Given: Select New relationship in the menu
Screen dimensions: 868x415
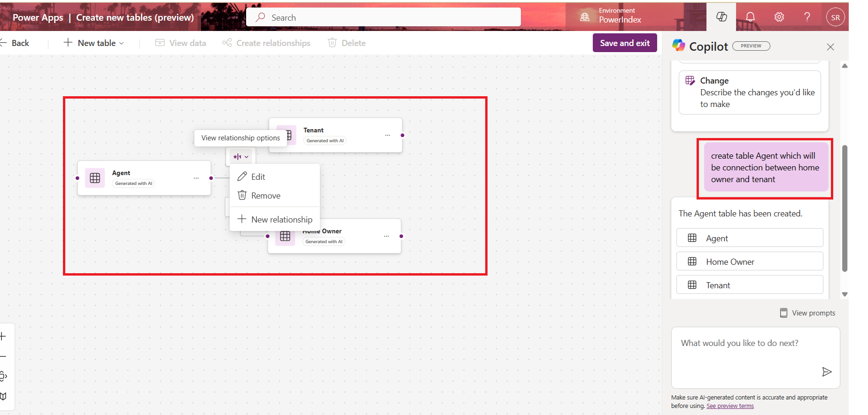Looking at the screenshot, I should pyautogui.click(x=281, y=219).
